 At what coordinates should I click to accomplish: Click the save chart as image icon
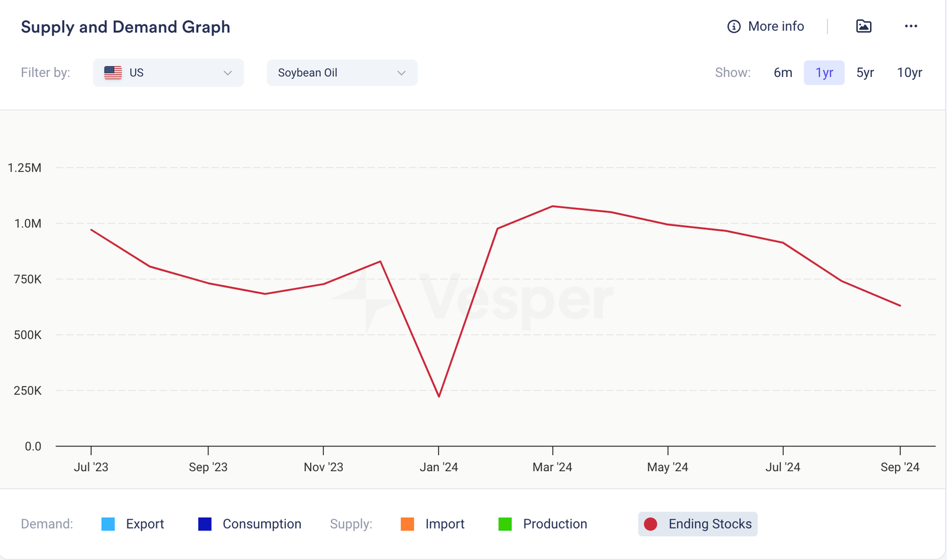pyautogui.click(x=864, y=26)
